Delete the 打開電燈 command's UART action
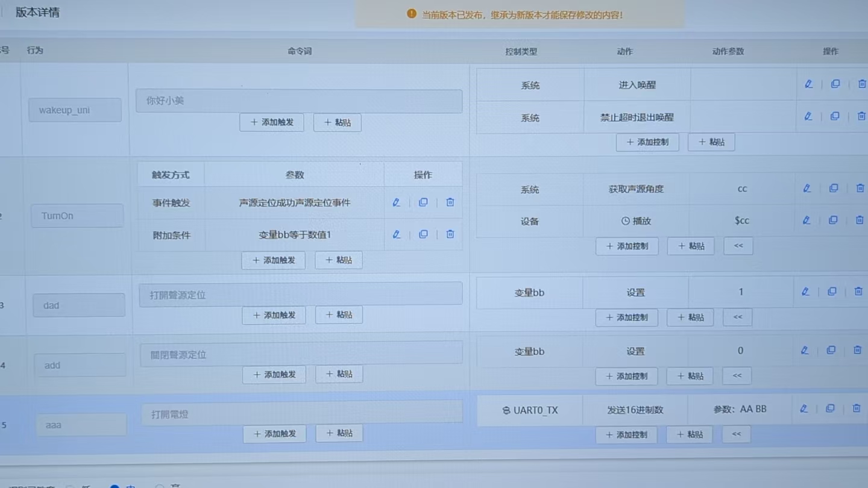Screen dimensions: 868x488 pyautogui.click(x=857, y=408)
